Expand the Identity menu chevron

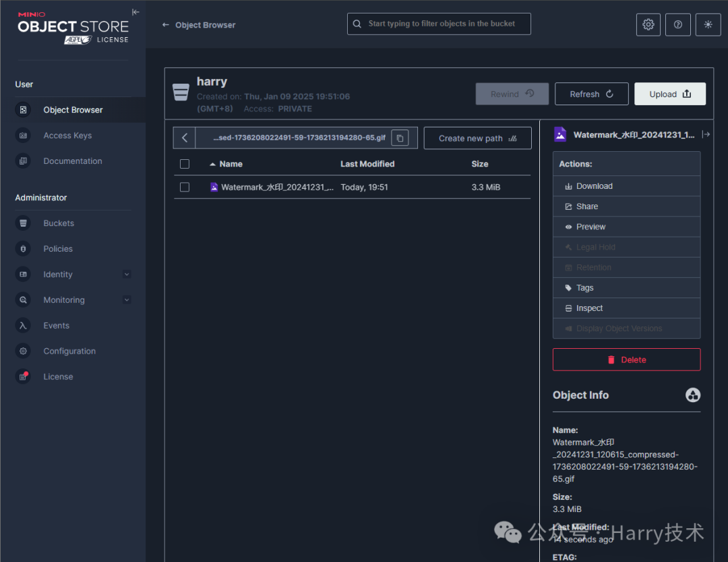click(127, 275)
